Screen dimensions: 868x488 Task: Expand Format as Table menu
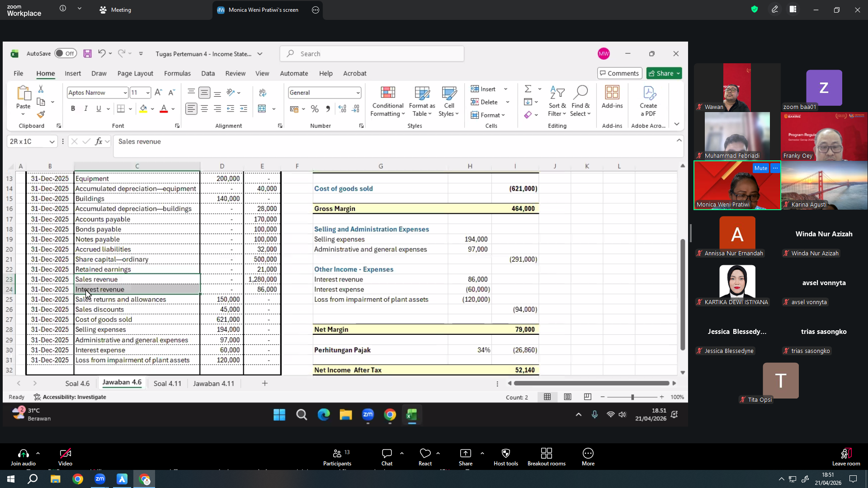[422, 101]
